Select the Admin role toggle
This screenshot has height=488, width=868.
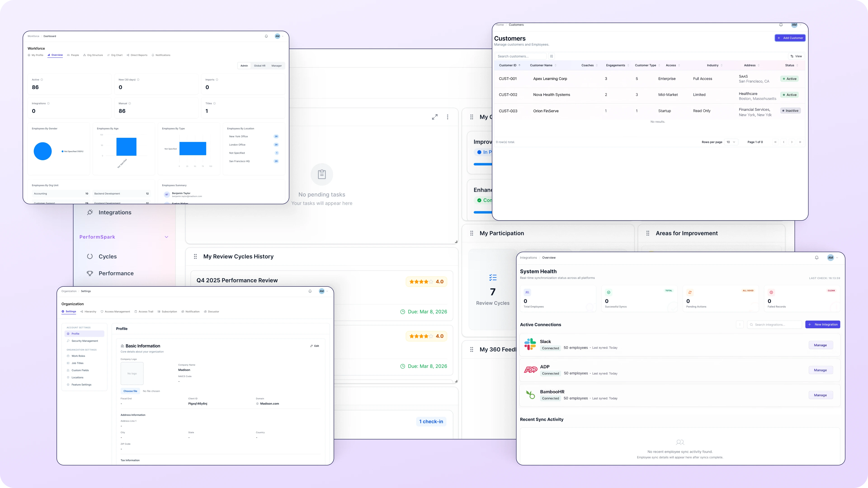tap(244, 66)
